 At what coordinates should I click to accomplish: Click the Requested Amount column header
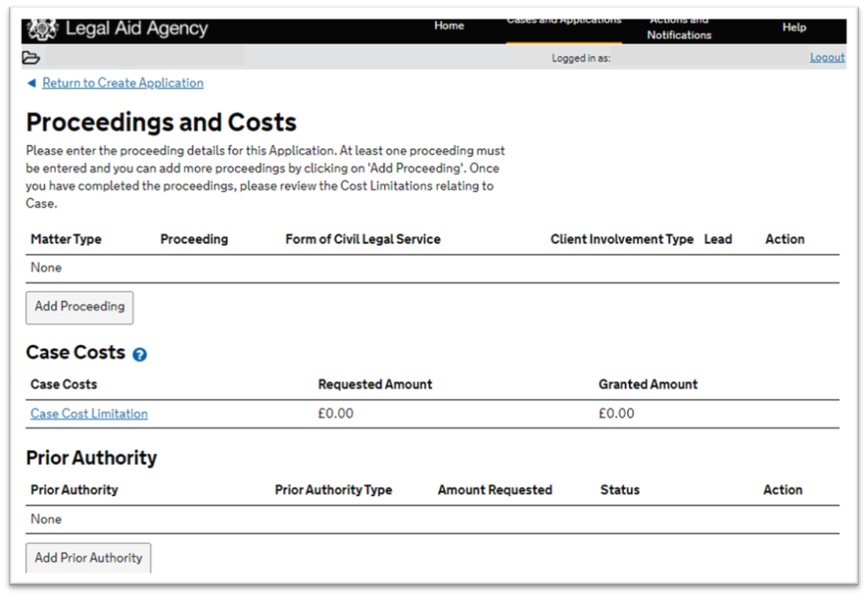pos(375,384)
